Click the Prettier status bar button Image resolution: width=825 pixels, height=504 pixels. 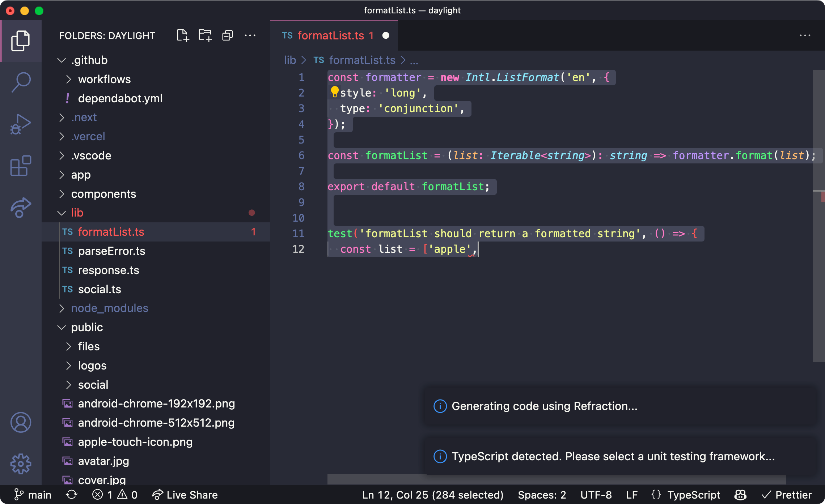(x=787, y=495)
